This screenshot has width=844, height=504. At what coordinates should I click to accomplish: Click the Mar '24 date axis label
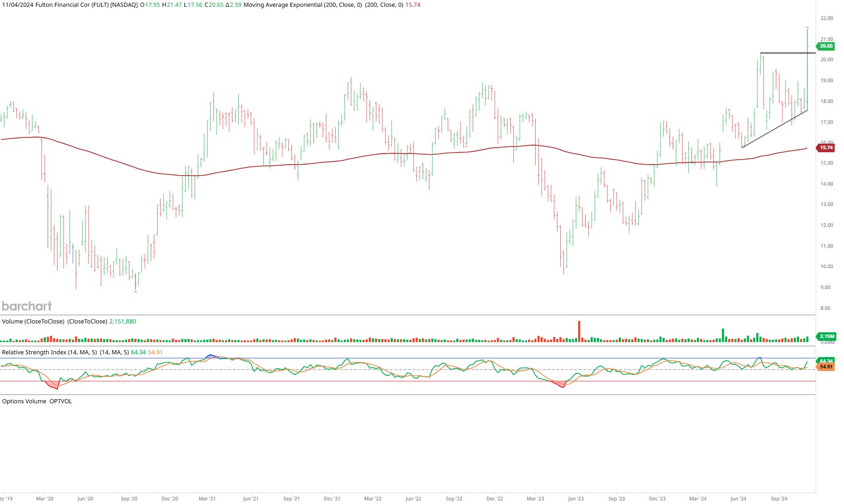698,499
